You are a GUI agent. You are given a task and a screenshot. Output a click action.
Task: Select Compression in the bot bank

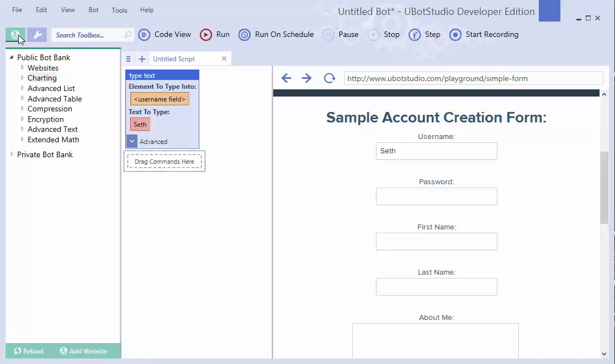50,109
